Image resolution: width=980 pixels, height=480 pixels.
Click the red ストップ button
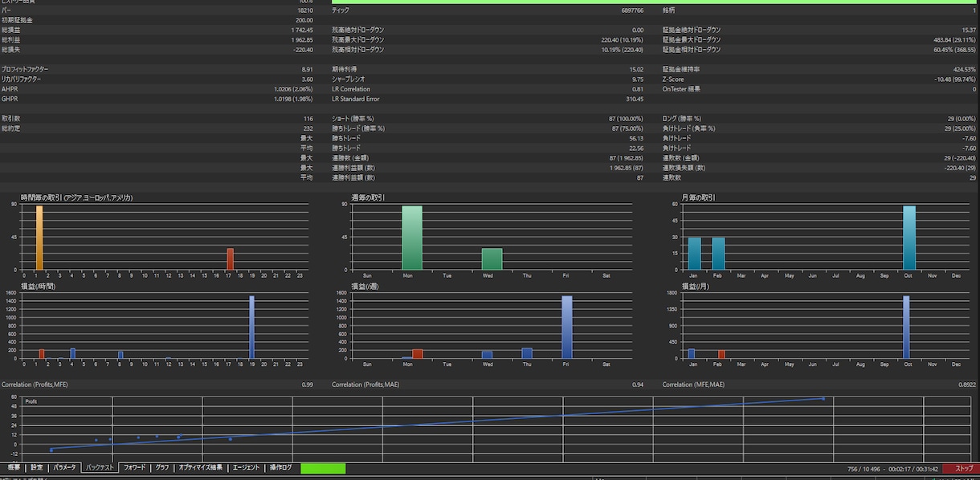pos(961,468)
